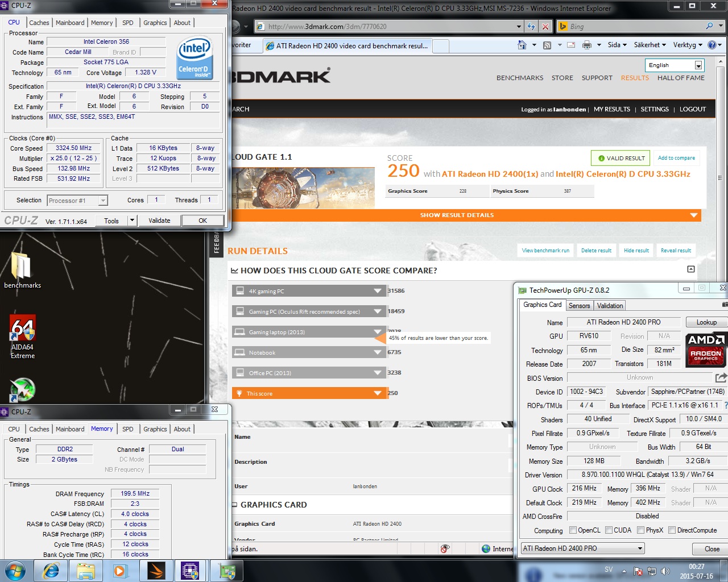
Task: Collapse the score comparison section icon
Action: click(691, 269)
